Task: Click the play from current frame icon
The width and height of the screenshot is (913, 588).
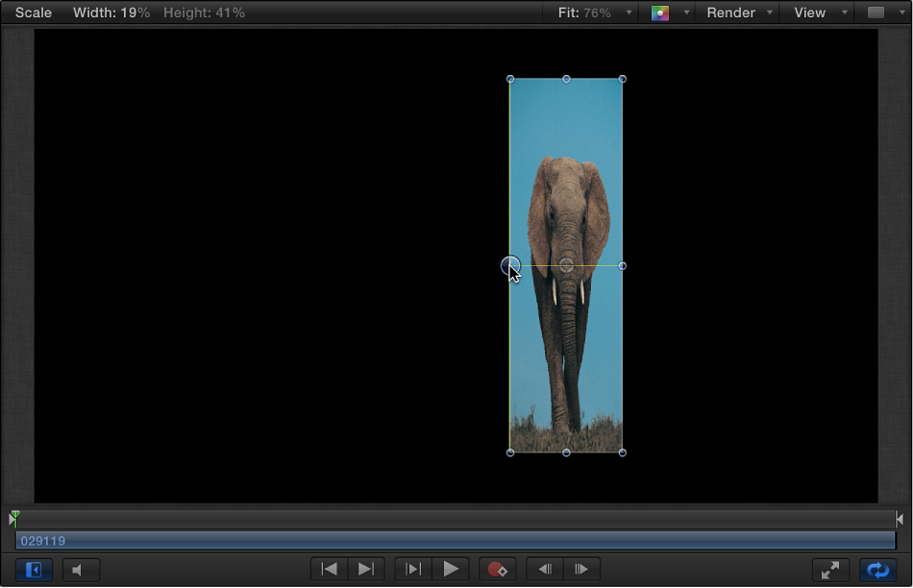Action: pos(412,569)
